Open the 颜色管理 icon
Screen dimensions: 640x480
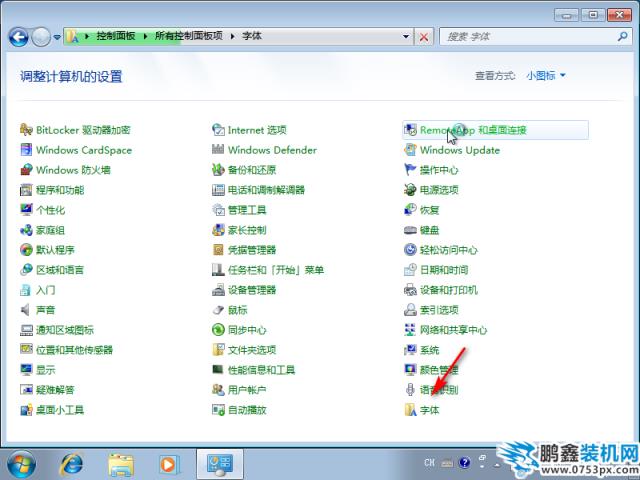pyautogui.click(x=410, y=370)
